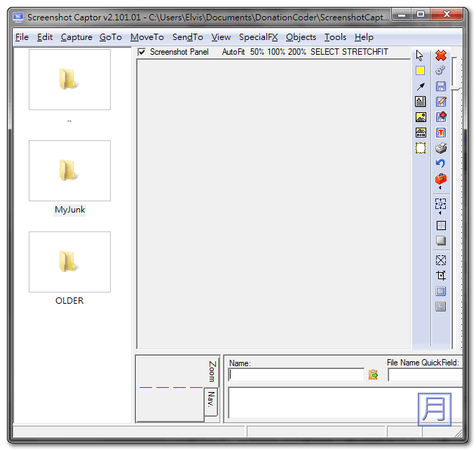Screen dimensions: 476x451
Task: Open the Capture menu
Action: 76,37
